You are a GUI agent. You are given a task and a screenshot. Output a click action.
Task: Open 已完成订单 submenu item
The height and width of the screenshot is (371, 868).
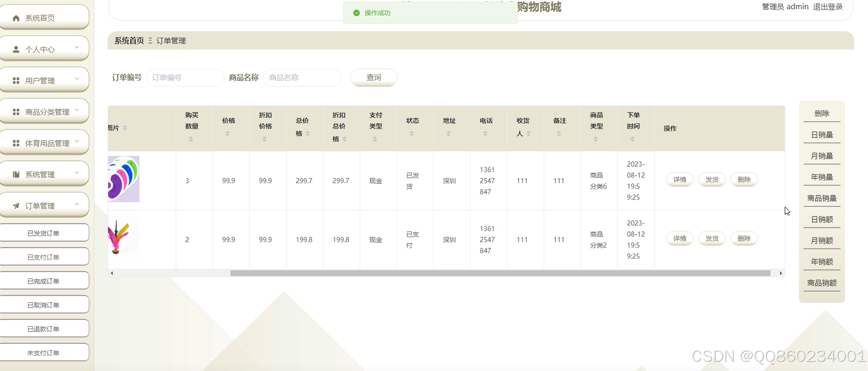44,280
